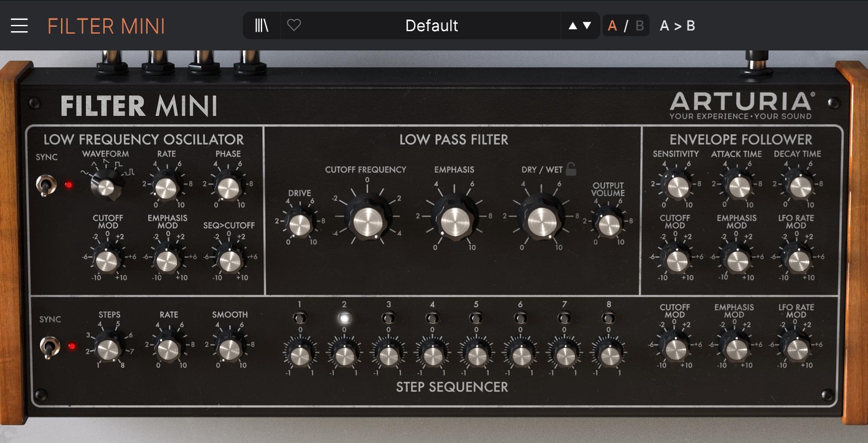Click the step 6 value knob
The width and height of the screenshot is (868, 443).
click(x=521, y=355)
